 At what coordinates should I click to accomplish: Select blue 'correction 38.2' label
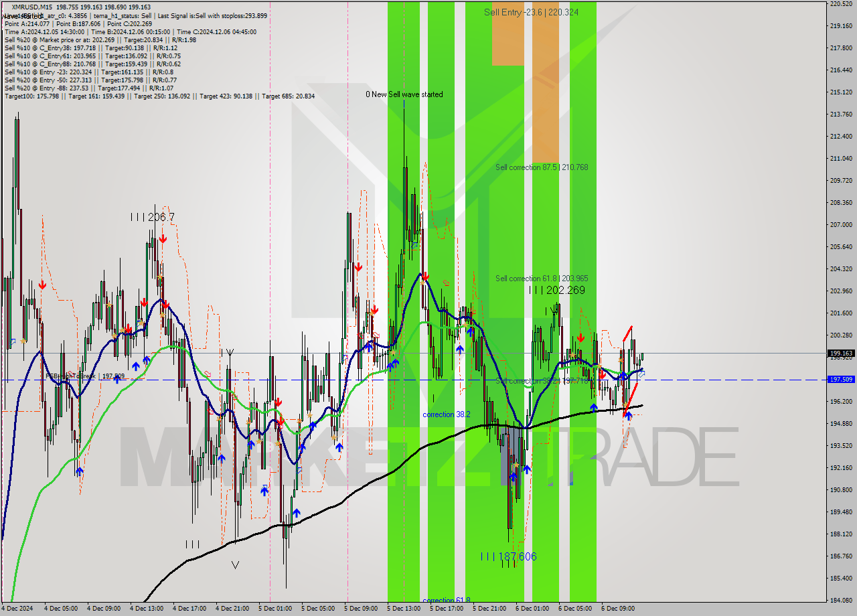(x=446, y=414)
